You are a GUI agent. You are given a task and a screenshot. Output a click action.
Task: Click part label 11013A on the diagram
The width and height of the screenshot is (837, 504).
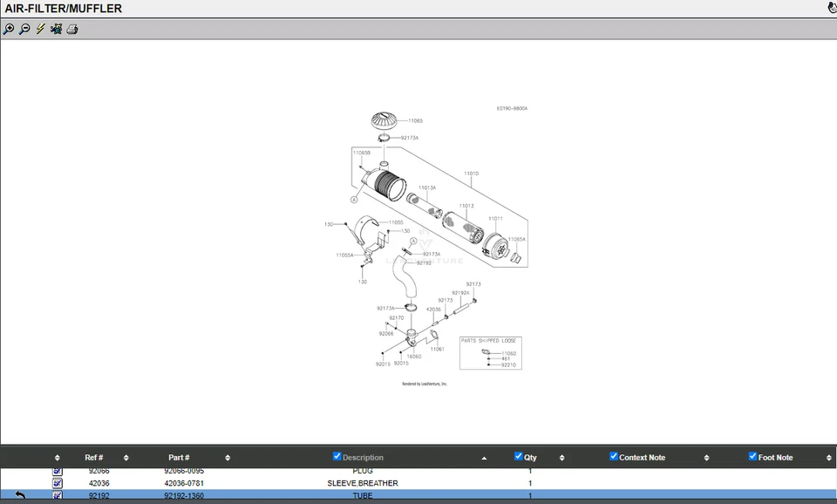[427, 188]
